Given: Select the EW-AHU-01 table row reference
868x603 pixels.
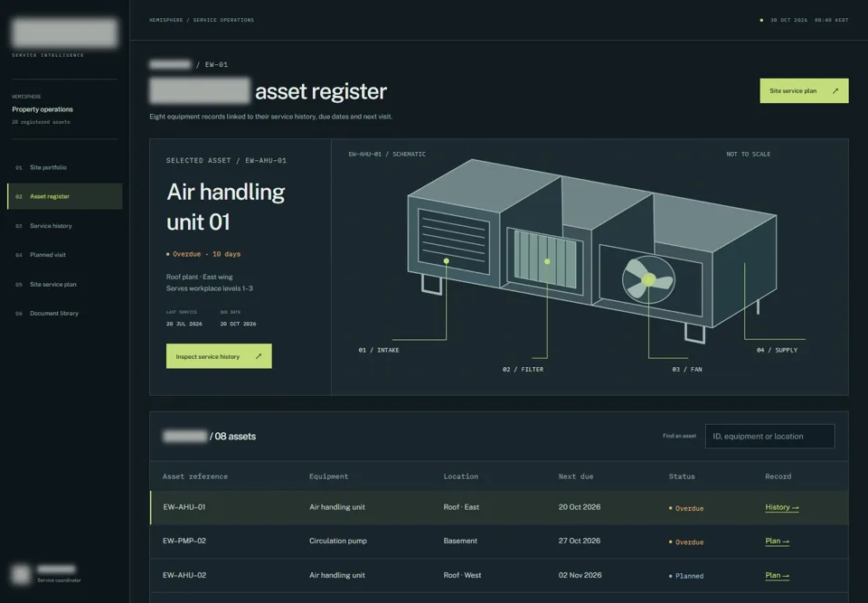Looking at the screenshot, I should tap(184, 507).
